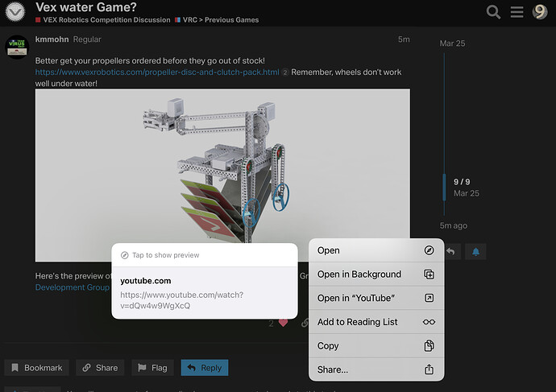Open VEX Robotics Competition Discussion category
556x392 pixels.
[103, 20]
